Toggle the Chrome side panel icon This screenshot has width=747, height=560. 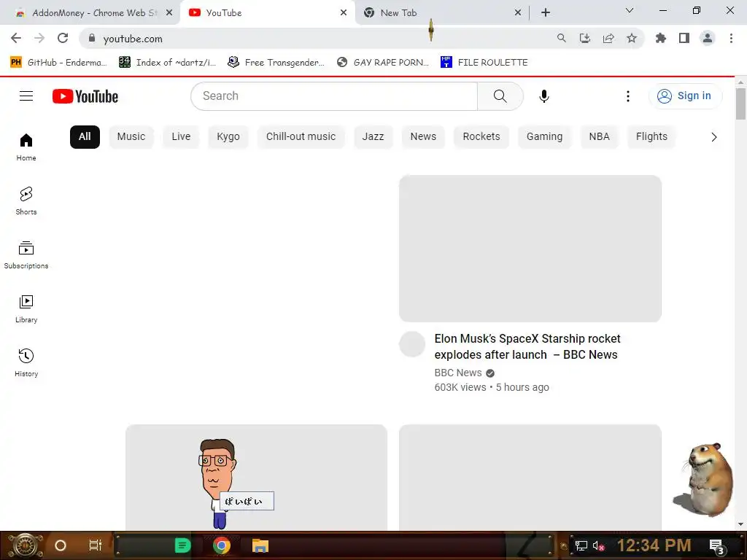[x=684, y=38]
